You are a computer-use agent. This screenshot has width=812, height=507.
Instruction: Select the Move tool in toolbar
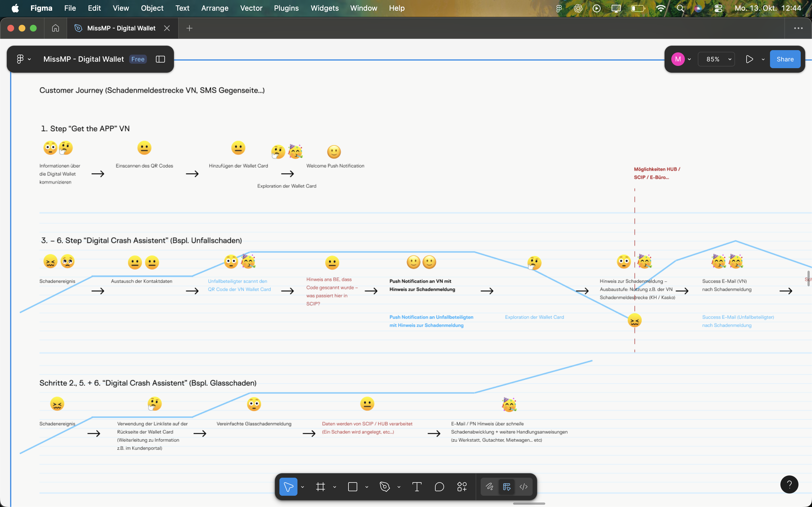(x=288, y=486)
